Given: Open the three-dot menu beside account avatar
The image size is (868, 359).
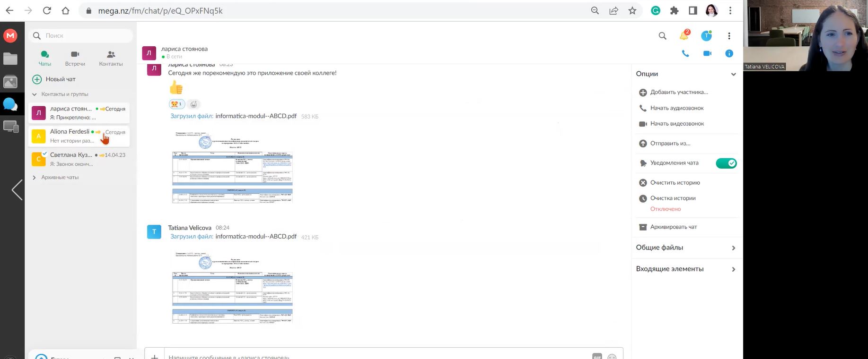Looking at the screenshot, I should [729, 36].
